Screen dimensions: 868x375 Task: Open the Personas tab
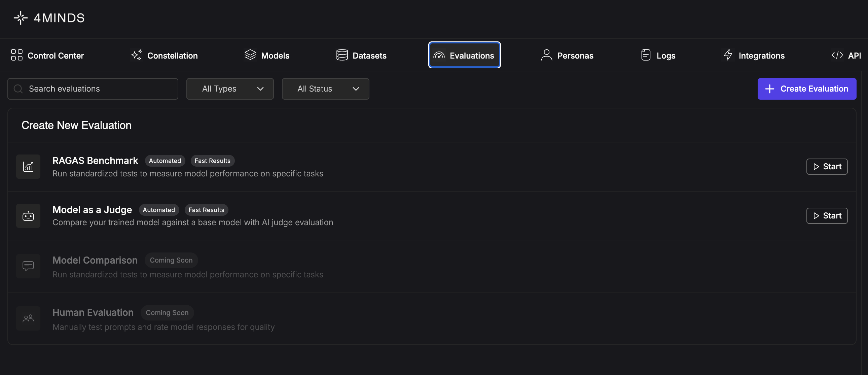[x=567, y=55]
